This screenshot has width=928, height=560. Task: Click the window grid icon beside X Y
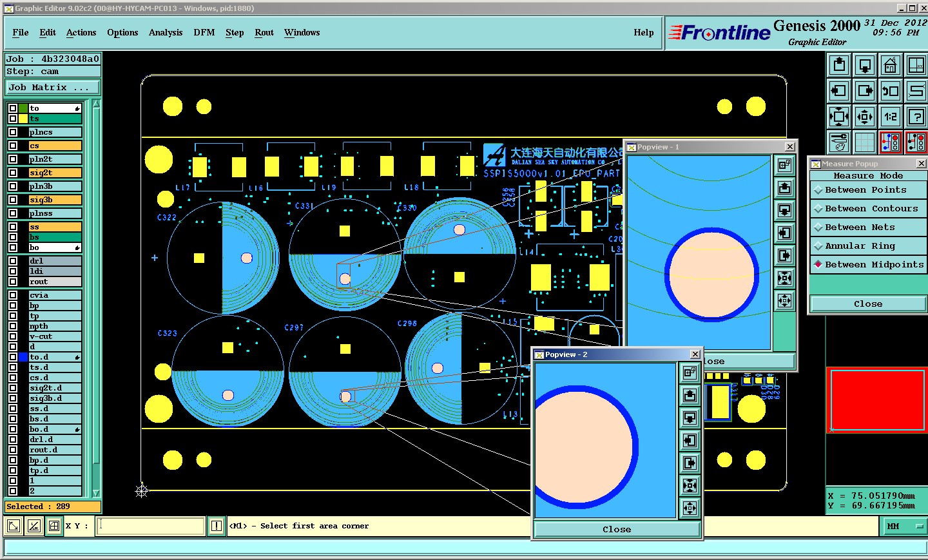(x=54, y=526)
